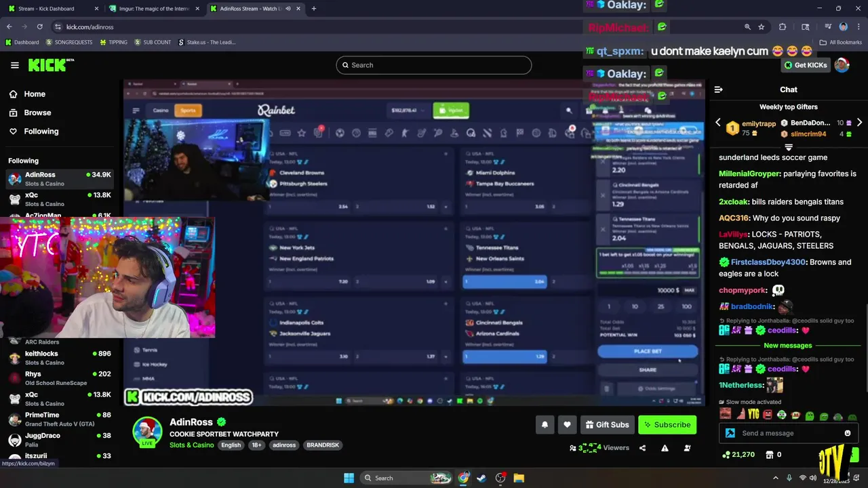Go back with the browser back arrow
This screenshot has width=868, height=488.
click(x=9, y=26)
